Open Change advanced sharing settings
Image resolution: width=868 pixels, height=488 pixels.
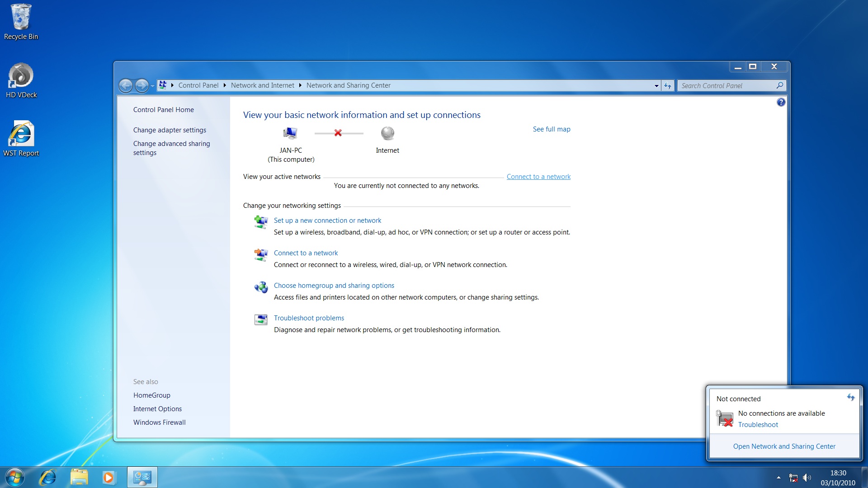point(171,148)
